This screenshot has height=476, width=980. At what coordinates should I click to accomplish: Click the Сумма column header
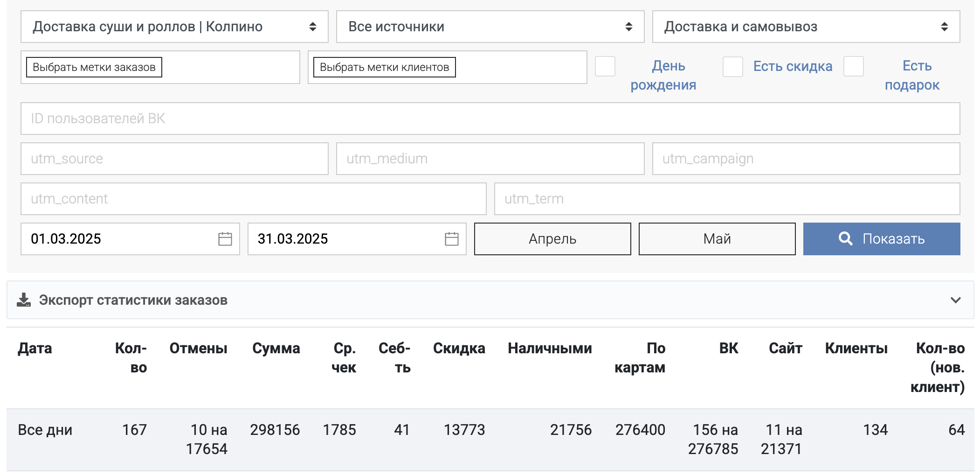[276, 348]
